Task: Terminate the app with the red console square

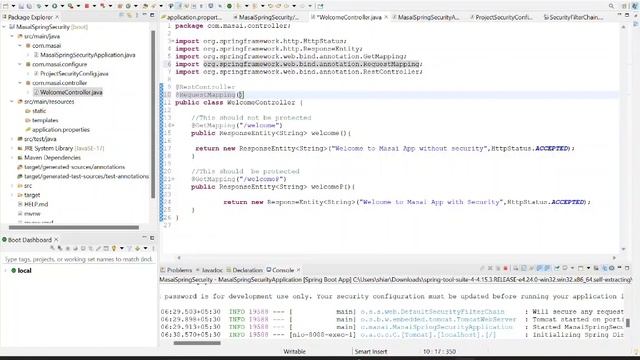Action: (x=505, y=268)
